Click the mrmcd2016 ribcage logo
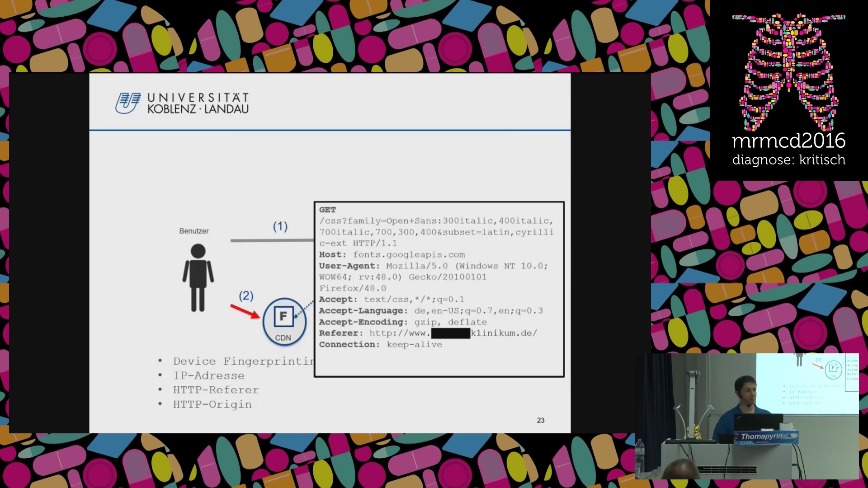The width and height of the screenshot is (868, 488). pos(788,72)
